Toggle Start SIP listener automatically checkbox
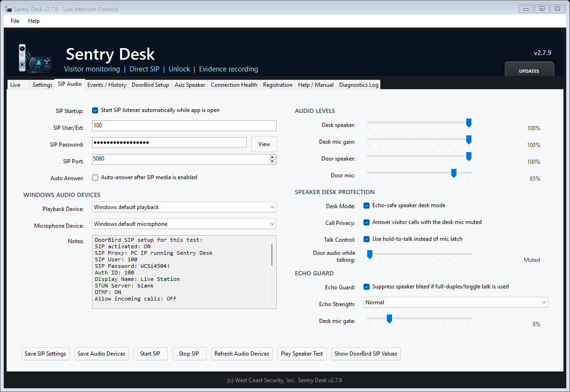The height and width of the screenshot is (392, 570). (95, 111)
